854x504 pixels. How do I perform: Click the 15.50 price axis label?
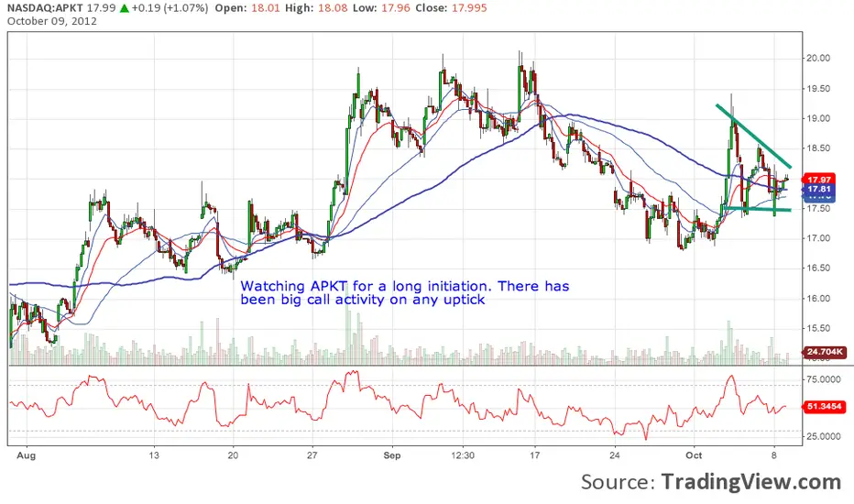818,329
